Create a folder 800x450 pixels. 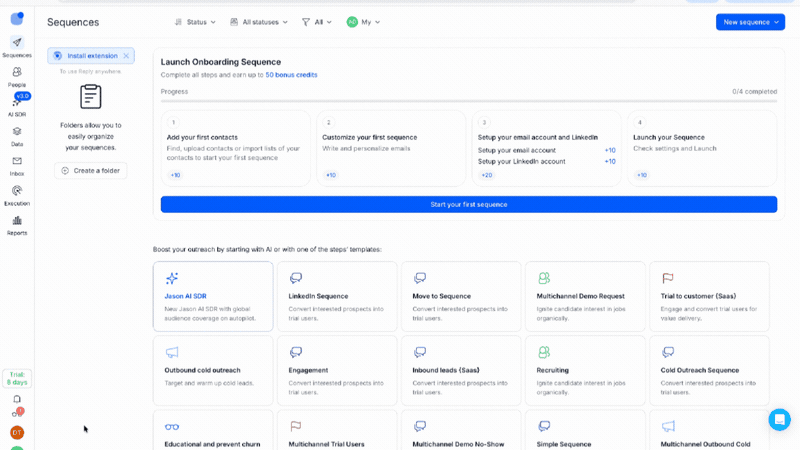[91, 170]
